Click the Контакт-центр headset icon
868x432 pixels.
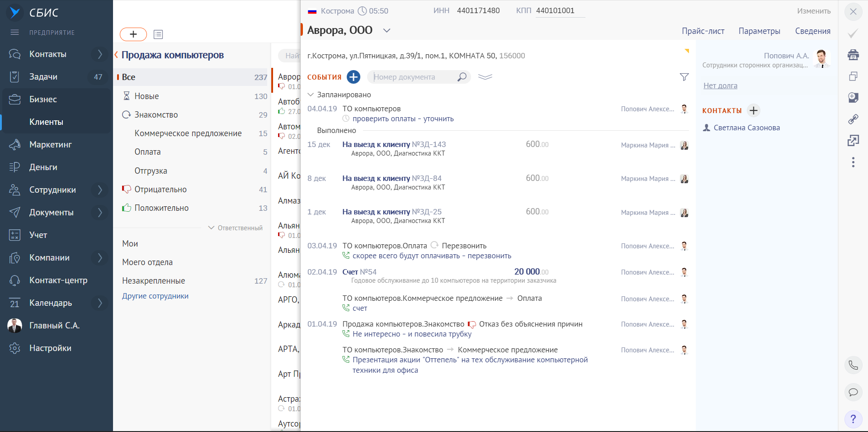(x=14, y=280)
